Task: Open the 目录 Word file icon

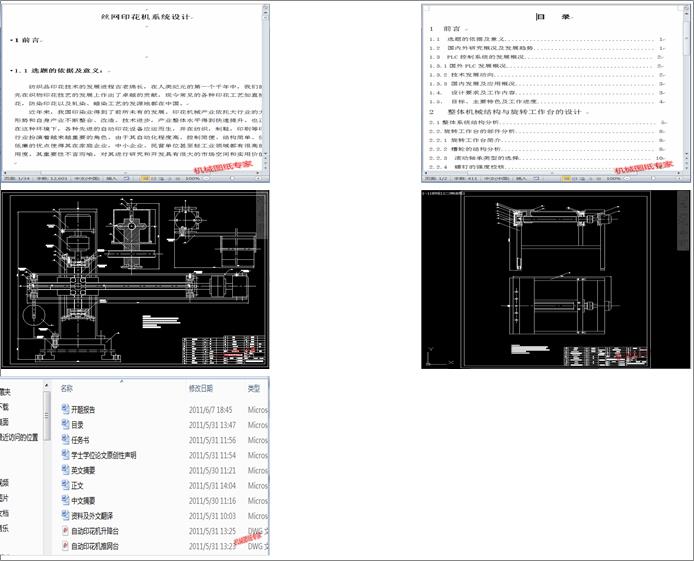Action: coord(65,425)
